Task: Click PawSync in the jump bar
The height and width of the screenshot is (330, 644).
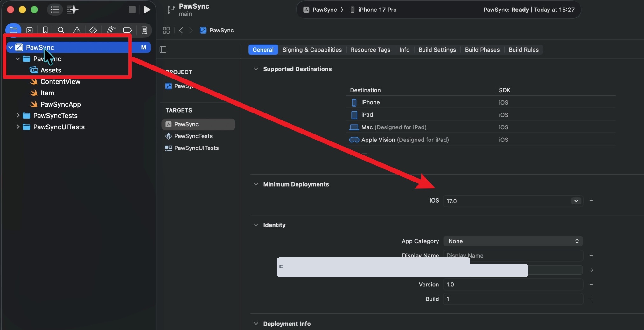Action: tap(217, 30)
